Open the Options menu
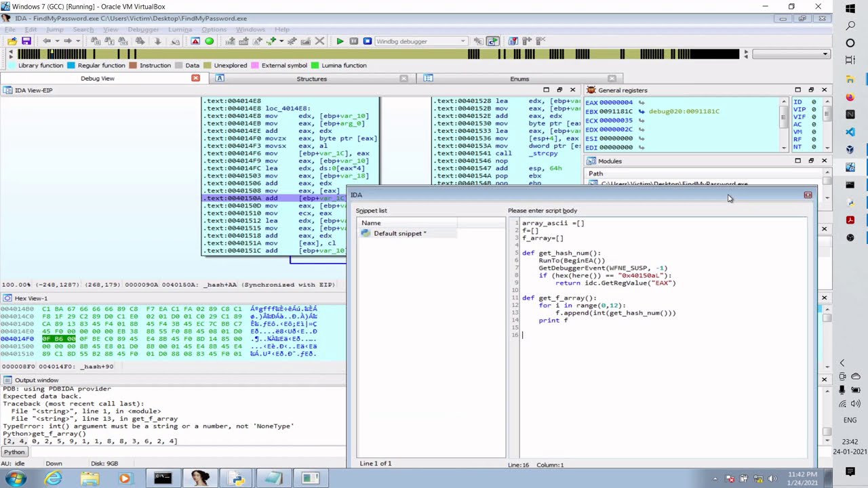The width and height of the screenshot is (868, 488). 214,30
